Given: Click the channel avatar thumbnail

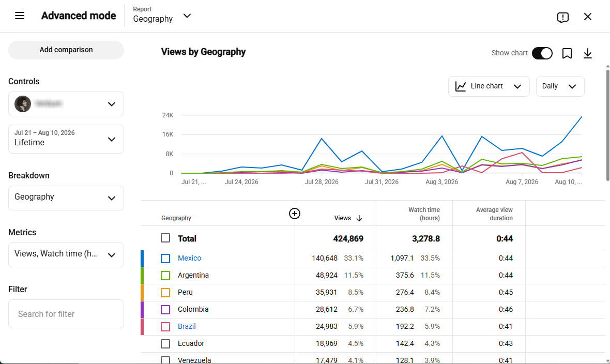Looking at the screenshot, I should 23,104.
